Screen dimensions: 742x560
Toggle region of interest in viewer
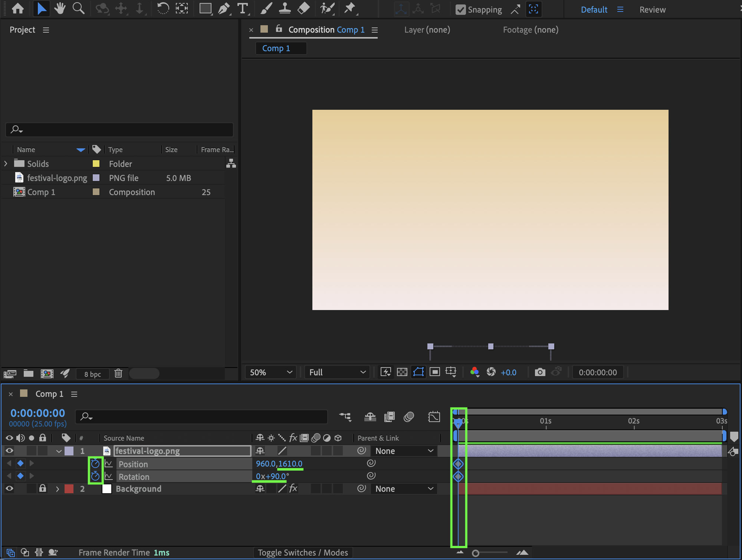(435, 372)
